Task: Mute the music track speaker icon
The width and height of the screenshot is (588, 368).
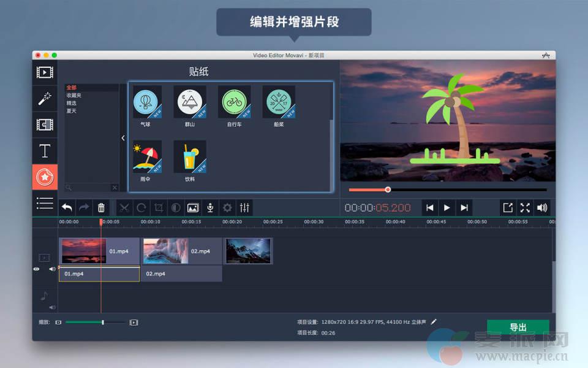Action: coord(52,307)
